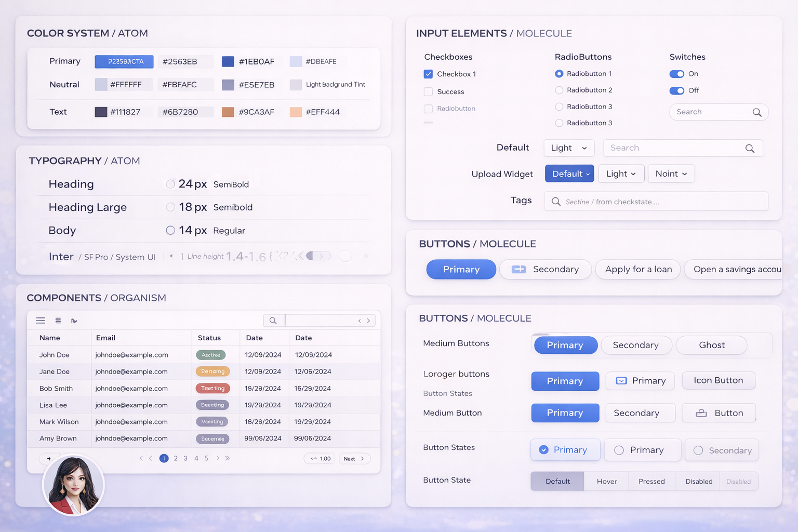Select Radiobutton 1
798x532 pixels.
pyautogui.click(x=559, y=74)
